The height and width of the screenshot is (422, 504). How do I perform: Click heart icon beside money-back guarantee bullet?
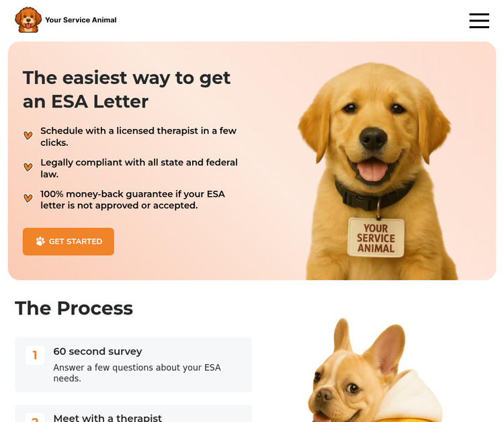[28, 198]
